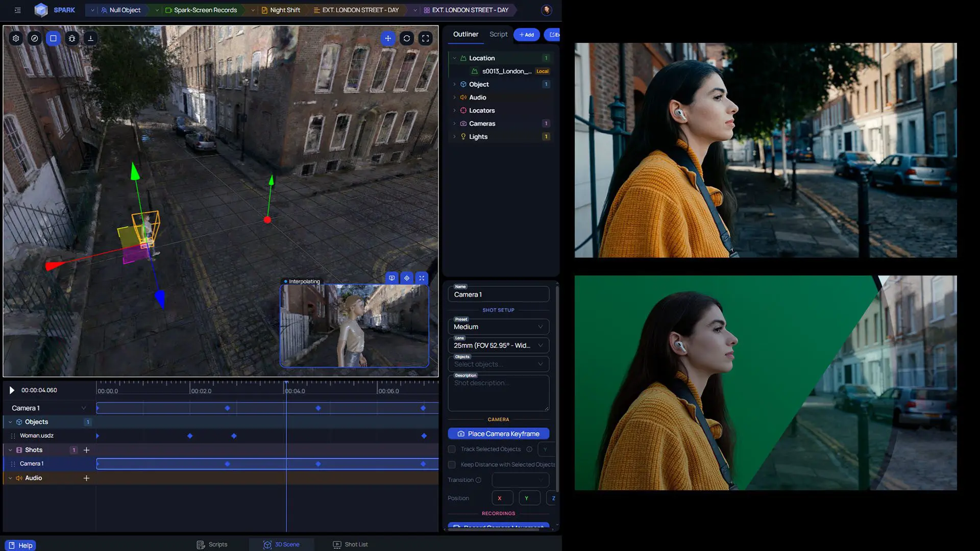Expand camera preview with corner arrows icon

click(x=422, y=278)
